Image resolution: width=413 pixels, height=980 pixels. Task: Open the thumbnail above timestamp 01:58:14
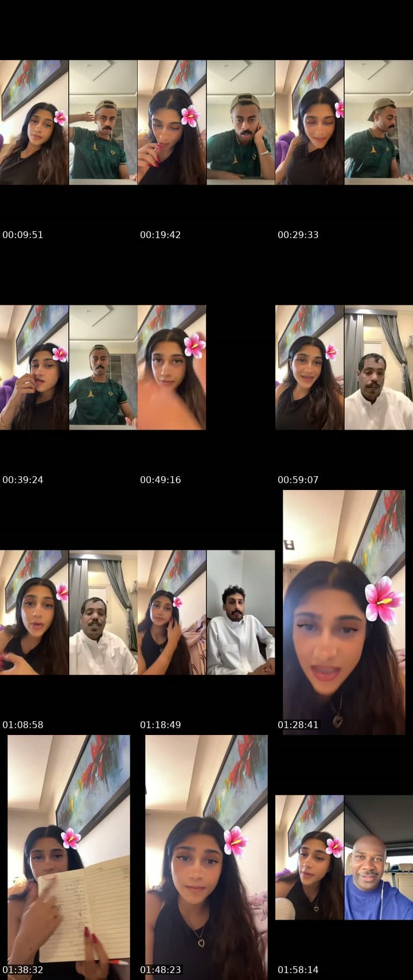click(344, 857)
